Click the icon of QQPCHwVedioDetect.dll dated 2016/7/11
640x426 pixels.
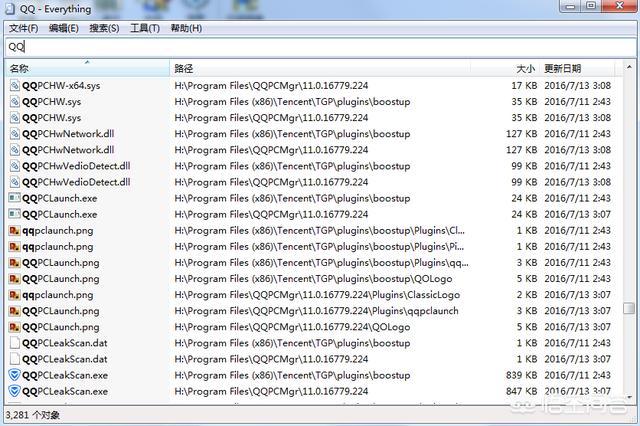coord(14,166)
